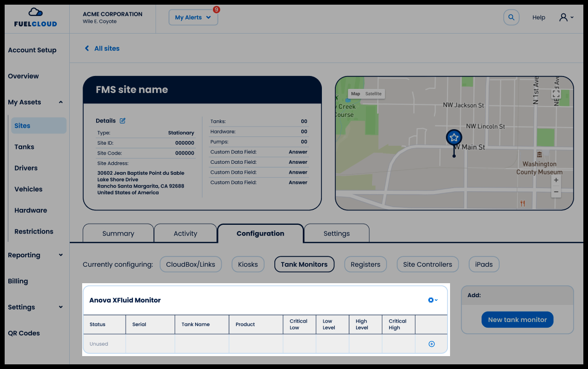Zoom in the map with plus
588x369 pixels.
point(556,180)
